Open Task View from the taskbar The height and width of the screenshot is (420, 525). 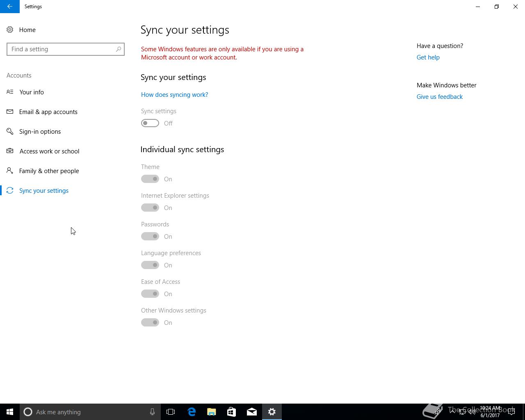(x=171, y=412)
